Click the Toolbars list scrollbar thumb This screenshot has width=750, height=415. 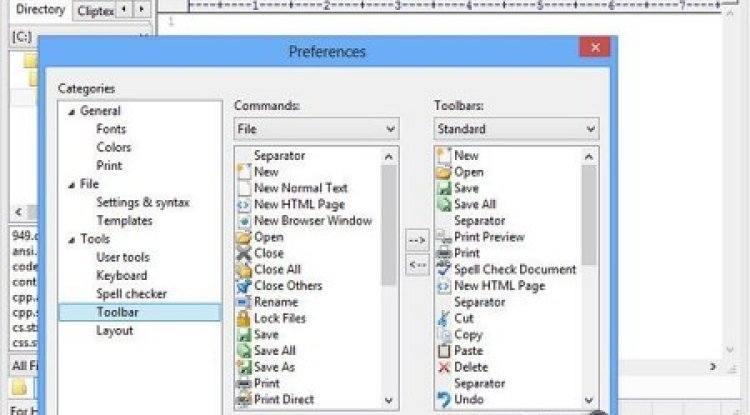589,215
